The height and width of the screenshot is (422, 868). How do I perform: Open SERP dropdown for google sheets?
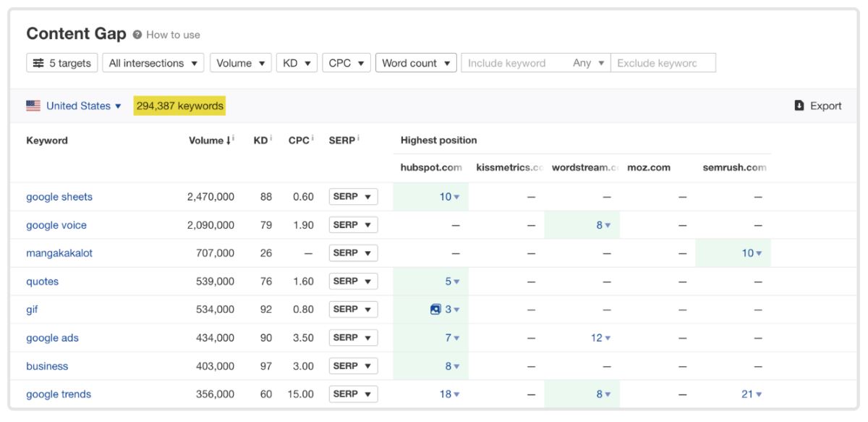tap(353, 197)
